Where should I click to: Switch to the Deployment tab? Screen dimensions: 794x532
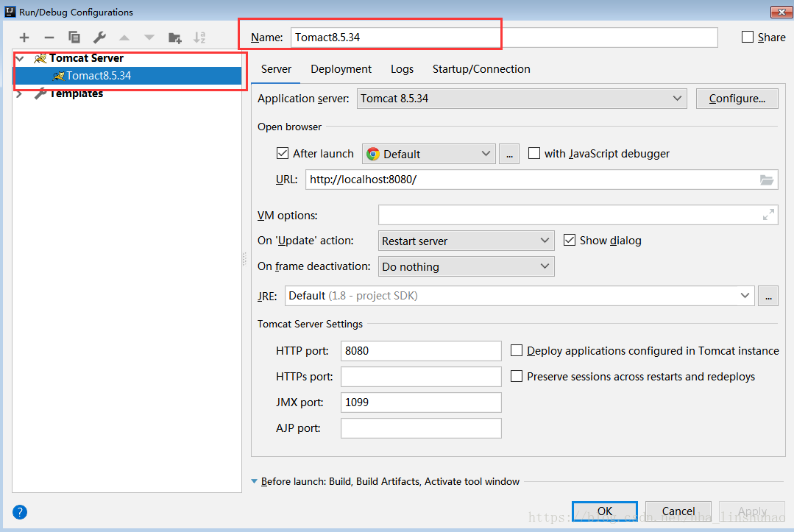click(341, 69)
